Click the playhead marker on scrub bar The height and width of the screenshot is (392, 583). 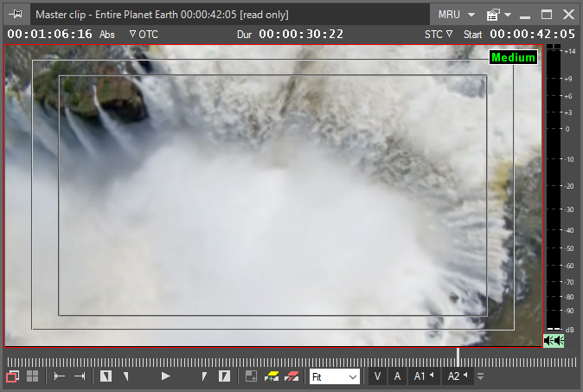click(458, 357)
